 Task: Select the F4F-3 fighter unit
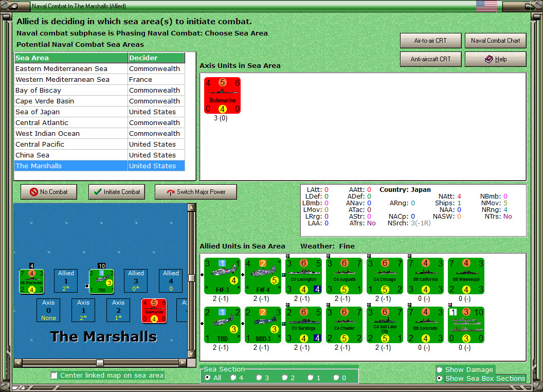pyautogui.click(x=222, y=276)
